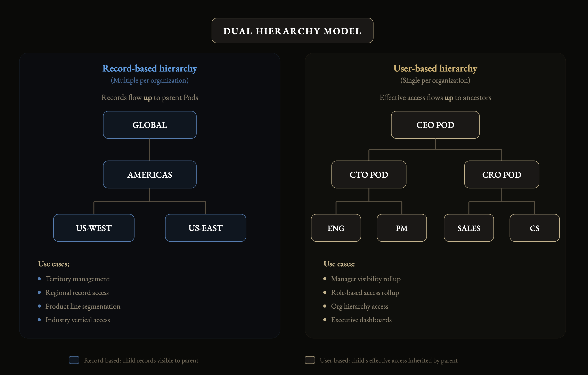Click the CEO POD box
The height and width of the screenshot is (375, 588).
[435, 125]
